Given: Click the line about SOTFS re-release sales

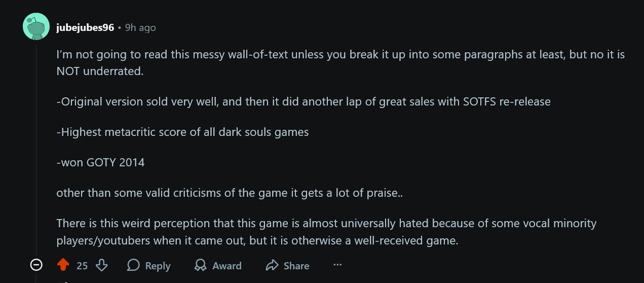Looking at the screenshot, I should (x=303, y=101).
